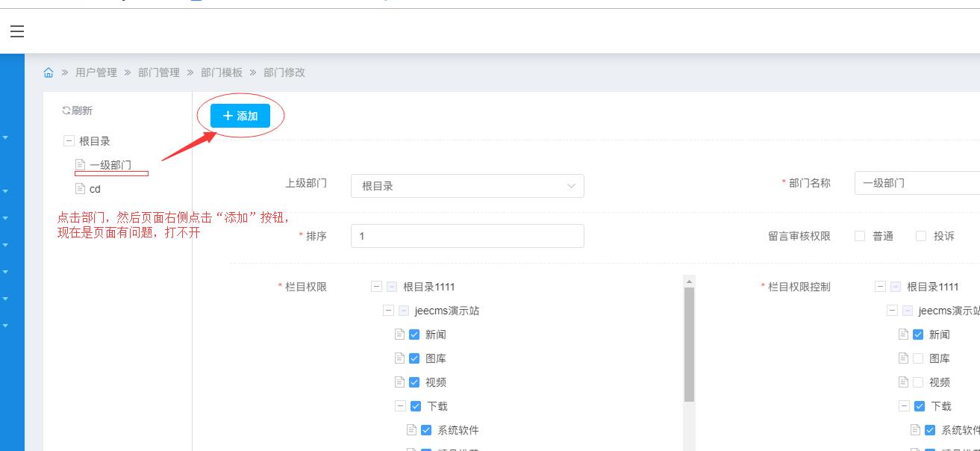The height and width of the screenshot is (451, 980).
Task: Open 部门管理 in the breadcrumb
Action: pos(159,72)
